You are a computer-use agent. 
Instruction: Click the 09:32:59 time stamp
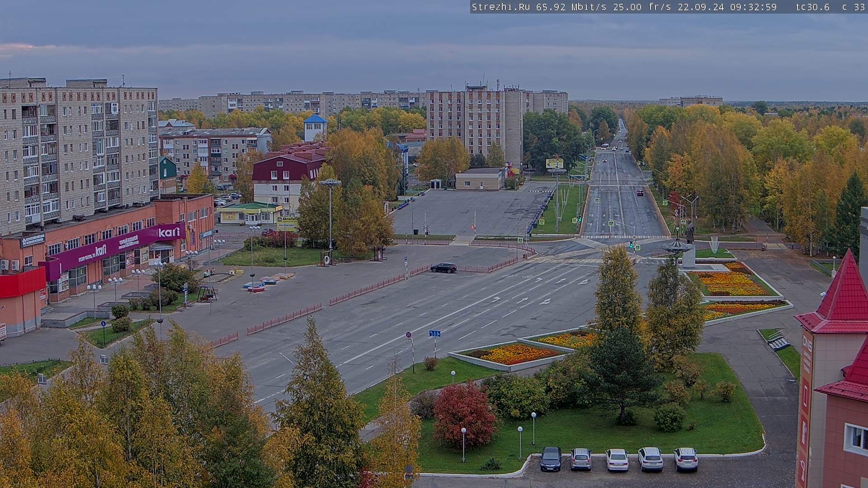tap(753, 7)
